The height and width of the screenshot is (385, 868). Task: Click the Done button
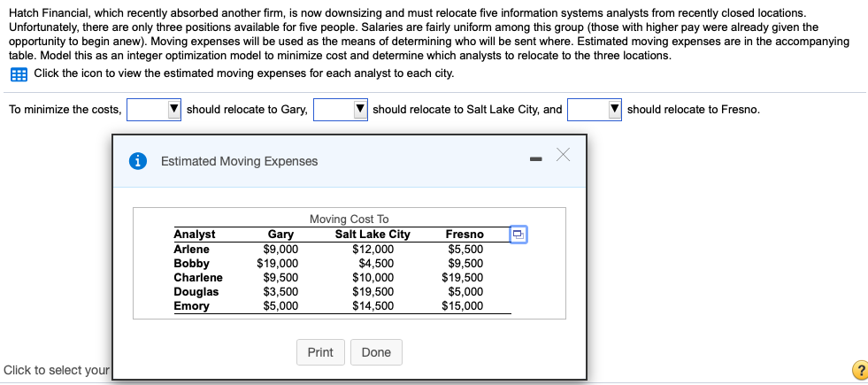pos(376,352)
